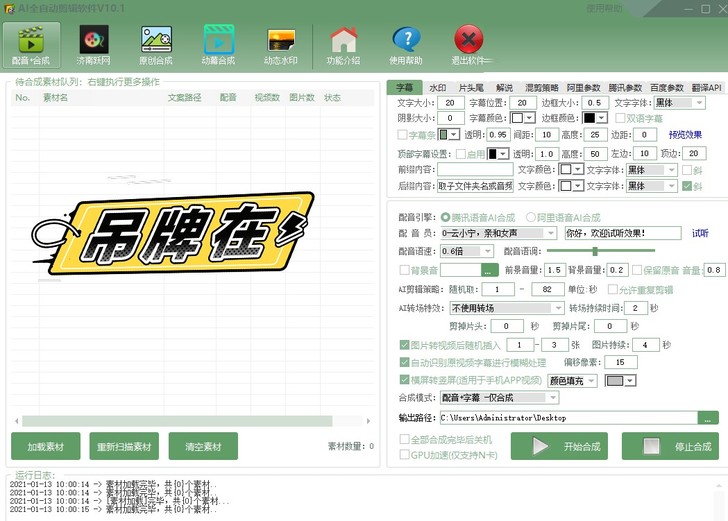Open the 配音员 voice dropdown
This screenshot has height=521, width=728.
(498, 233)
